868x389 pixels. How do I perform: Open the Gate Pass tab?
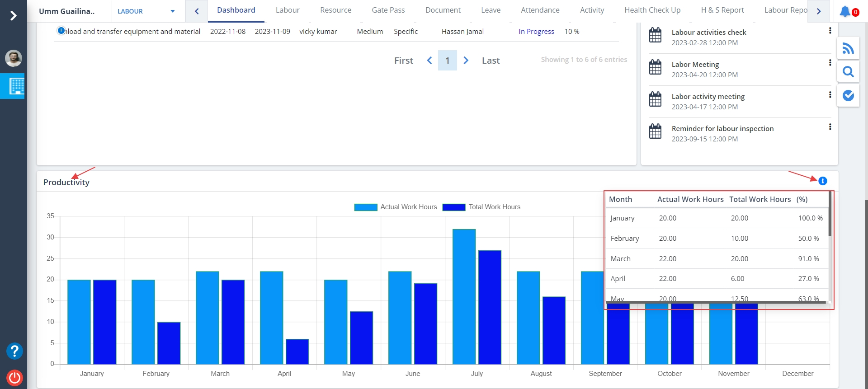388,10
